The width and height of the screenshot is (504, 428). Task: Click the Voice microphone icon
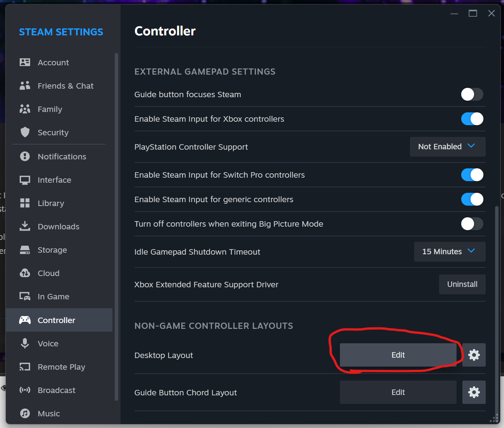[x=25, y=343]
